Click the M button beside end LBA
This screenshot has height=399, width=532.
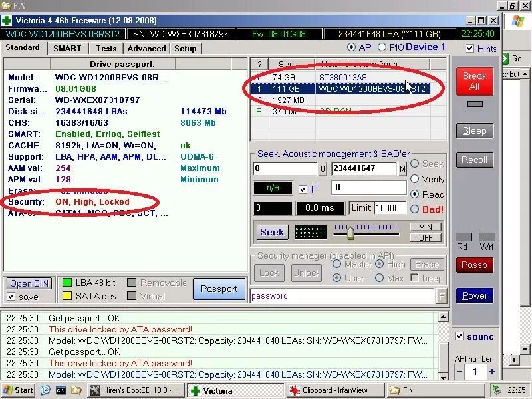tap(402, 169)
